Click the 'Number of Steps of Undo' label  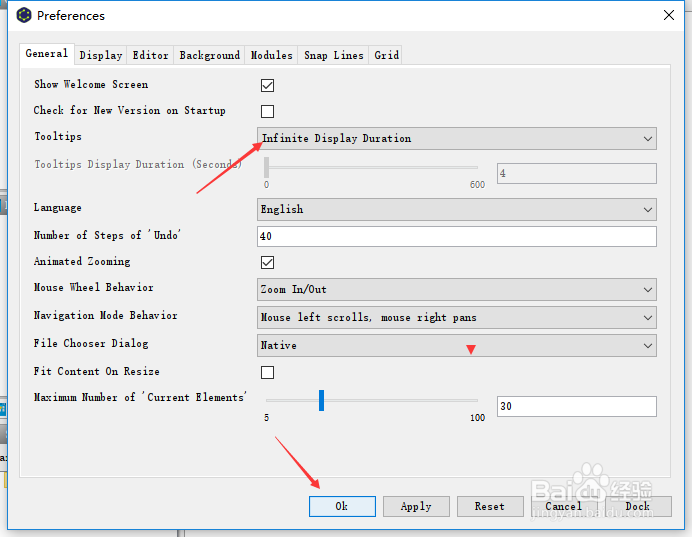click(108, 235)
